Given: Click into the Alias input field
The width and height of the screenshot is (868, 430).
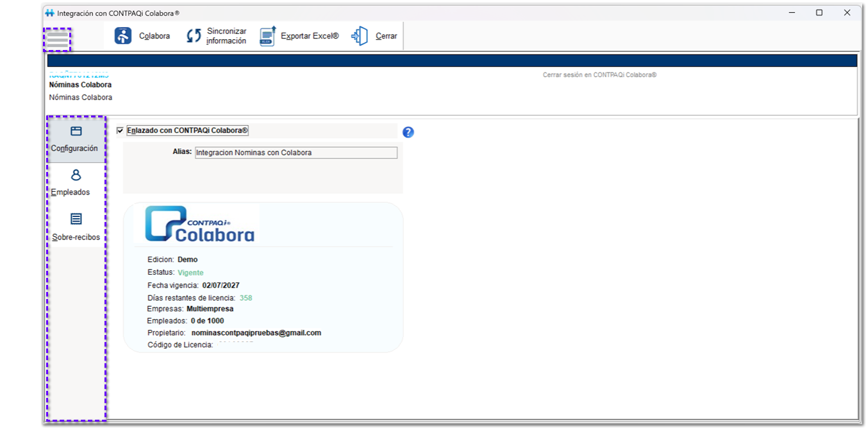Looking at the screenshot, I should point(296,153).
